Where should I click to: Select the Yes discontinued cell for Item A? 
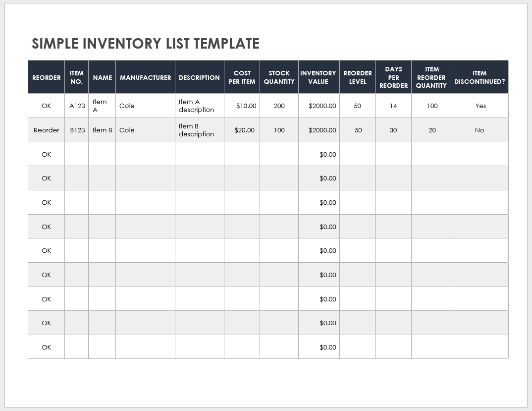pos(479,106)
